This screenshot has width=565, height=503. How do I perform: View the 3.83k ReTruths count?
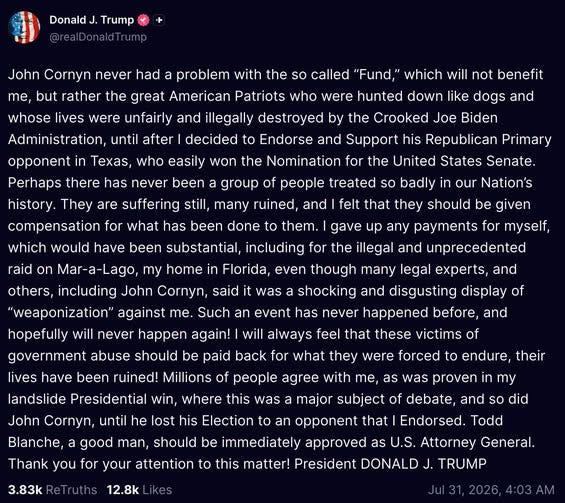pos(25,490)
